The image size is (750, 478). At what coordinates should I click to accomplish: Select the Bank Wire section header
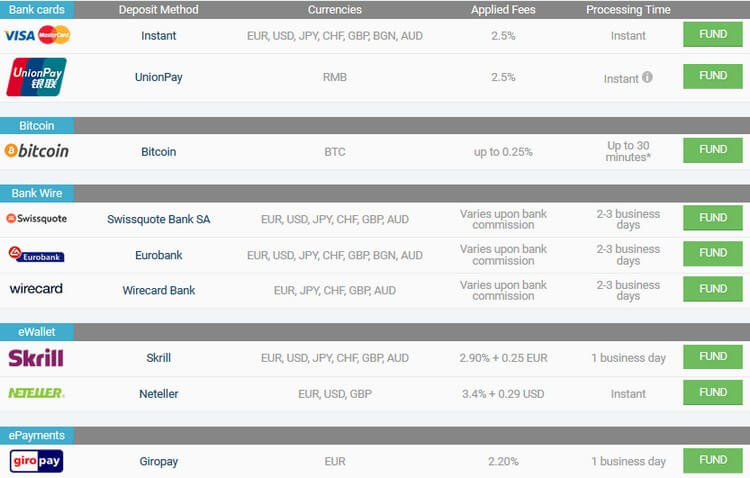(37, 193)
